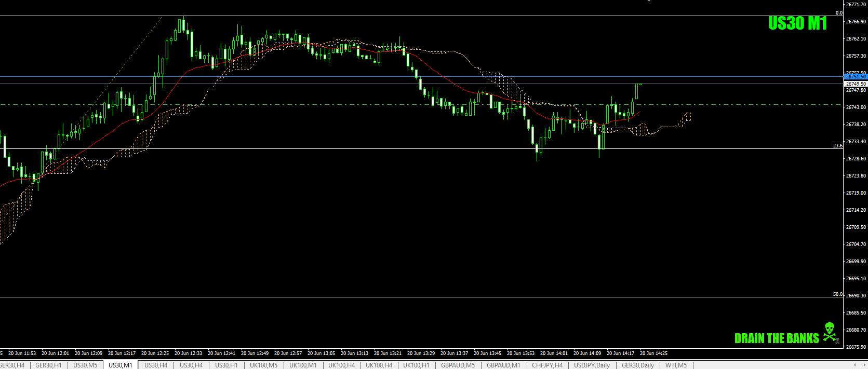Open the WTI,M5 chart tab

tap(676, 365)
